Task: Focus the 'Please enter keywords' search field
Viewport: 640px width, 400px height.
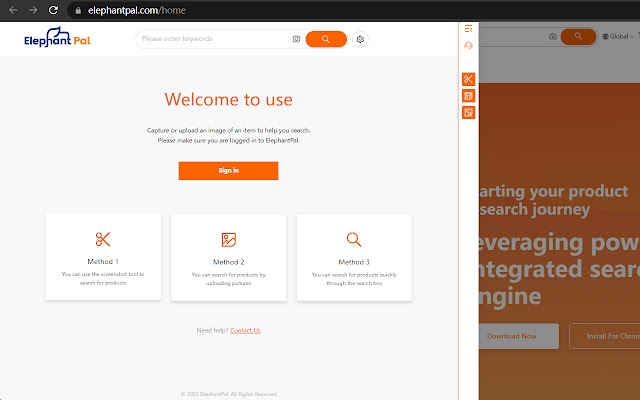Action: click(x=214, y=39)
